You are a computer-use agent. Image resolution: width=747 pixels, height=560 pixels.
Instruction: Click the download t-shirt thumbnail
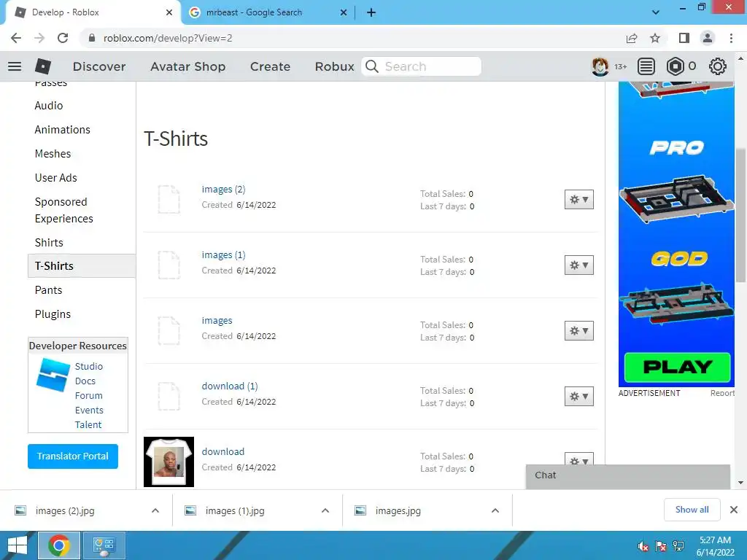[x=169, y=462]
